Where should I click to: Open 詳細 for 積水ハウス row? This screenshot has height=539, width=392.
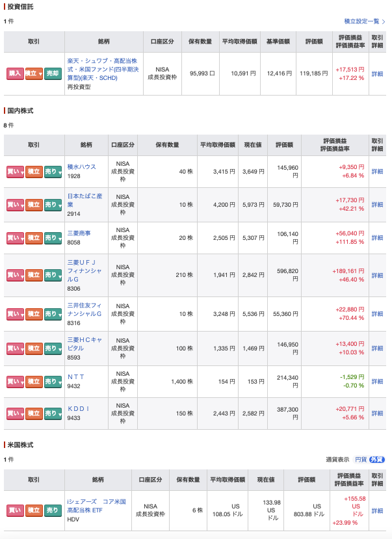click(377, 172)
